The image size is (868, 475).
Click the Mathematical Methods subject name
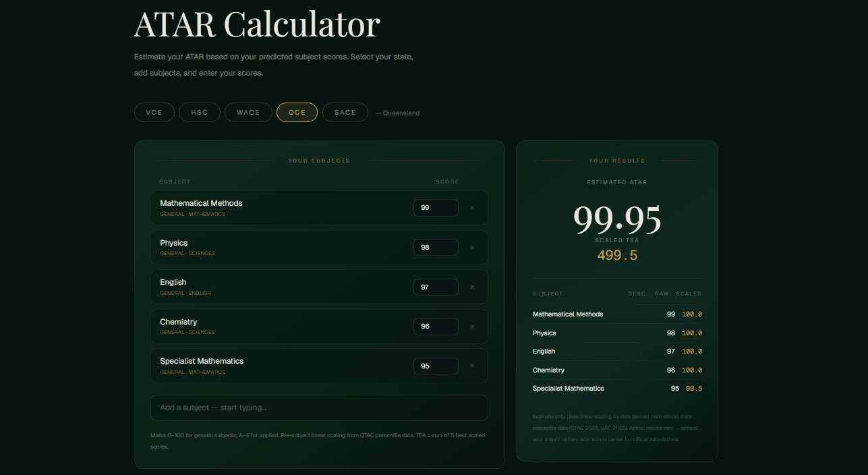click(x=201, y=203)
